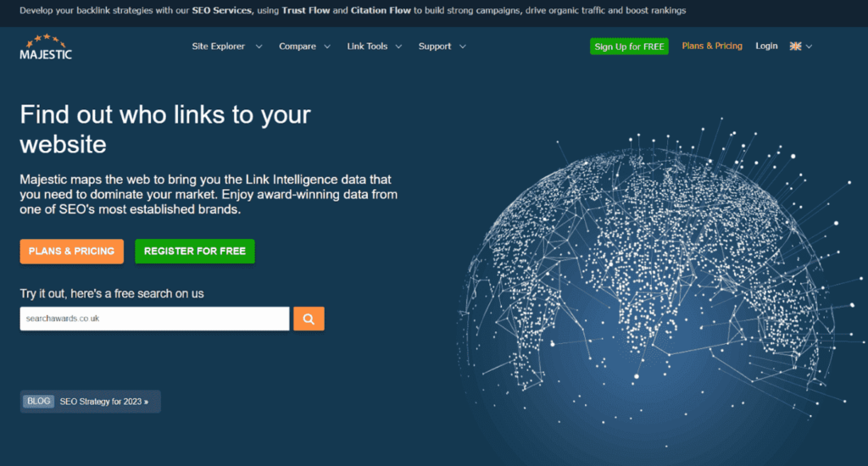
Task: Open the SEO Strategy for 2023 link
Action: pos(104,402)
